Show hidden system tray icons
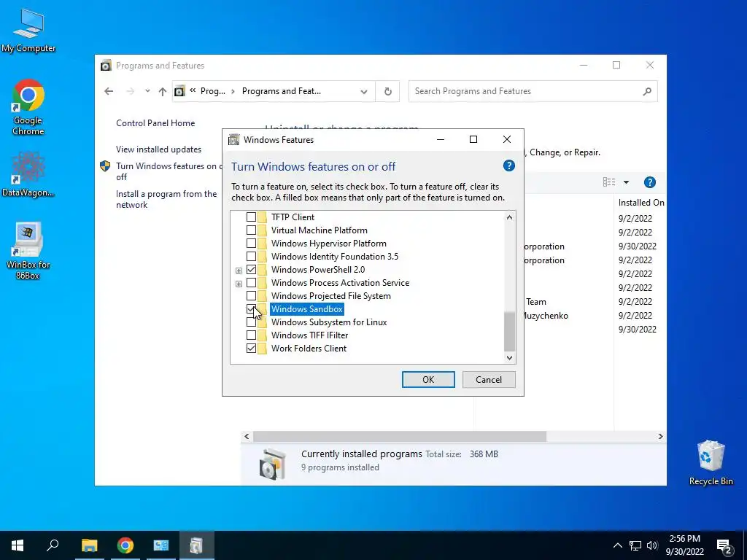 [617, 545]
